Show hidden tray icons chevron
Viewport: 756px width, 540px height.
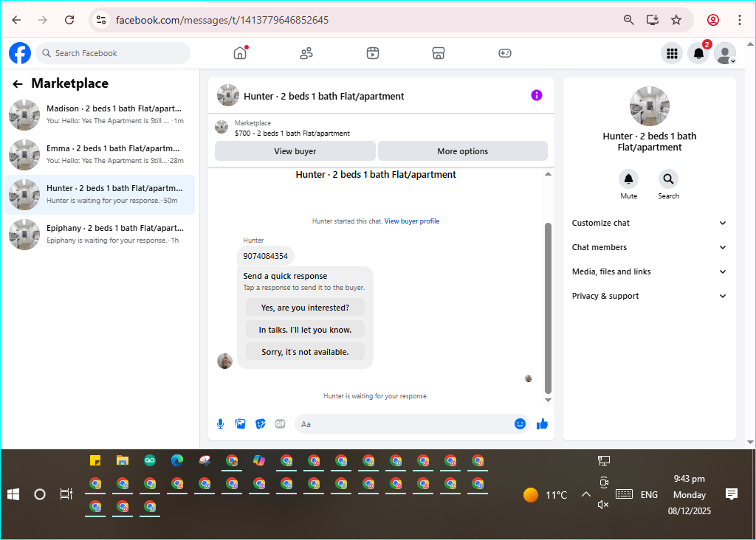pos(585,494)
